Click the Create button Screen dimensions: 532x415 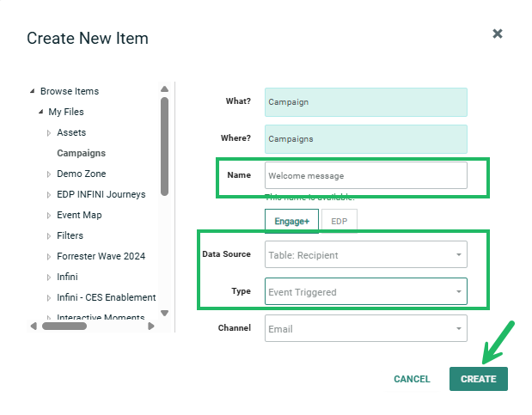click(x=478, y=379)
